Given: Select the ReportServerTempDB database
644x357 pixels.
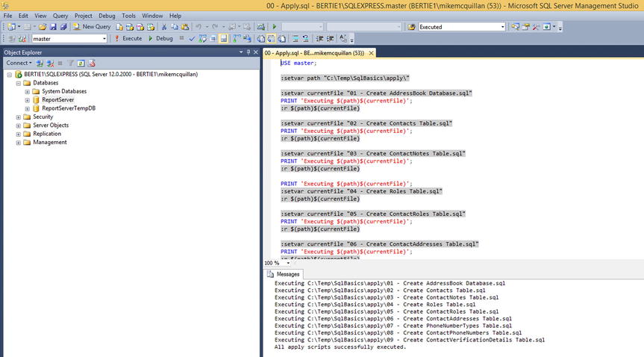Looking at the screenshot, I should tap(68, 108).
